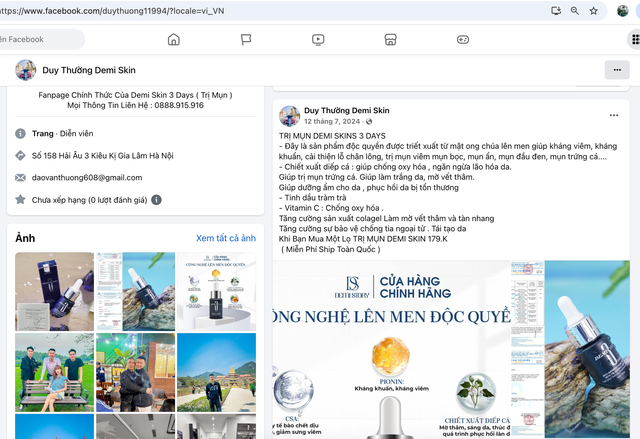Open the Facebook Watch video icon
Image resolution: width=640 pixels, height=439 pixels.
click(318, 40)
